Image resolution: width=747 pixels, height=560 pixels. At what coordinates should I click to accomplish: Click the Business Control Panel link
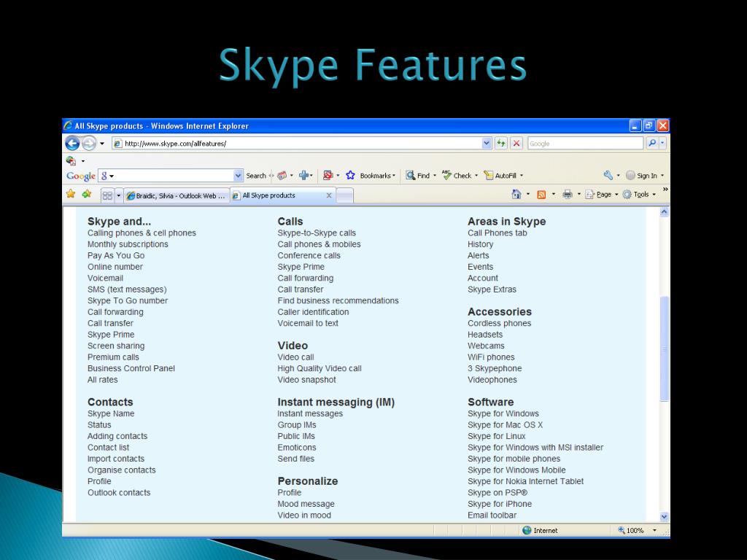pyautogui.click(x=131, y=368)
